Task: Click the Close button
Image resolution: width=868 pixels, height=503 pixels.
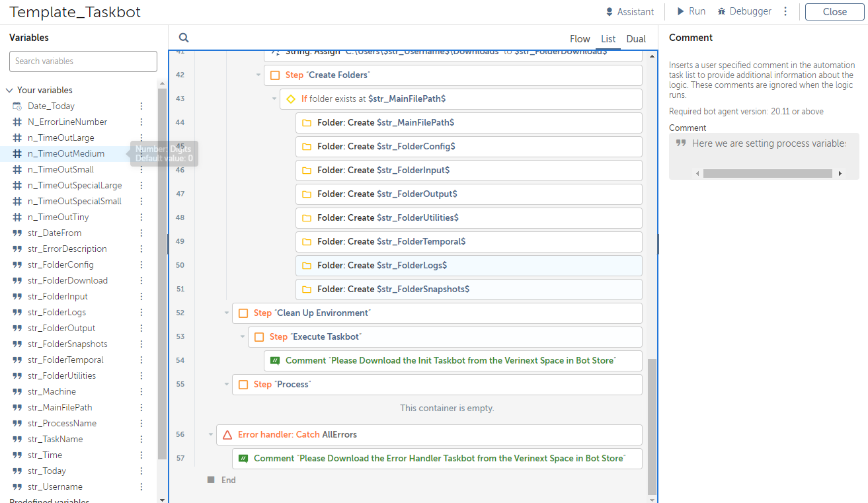Action: click(x=834, y=12)
